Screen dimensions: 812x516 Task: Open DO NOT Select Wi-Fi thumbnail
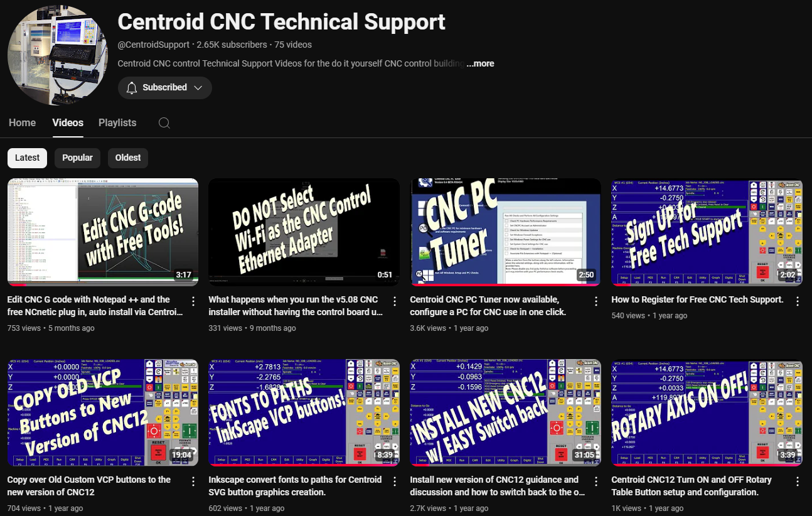coord(304,232)
